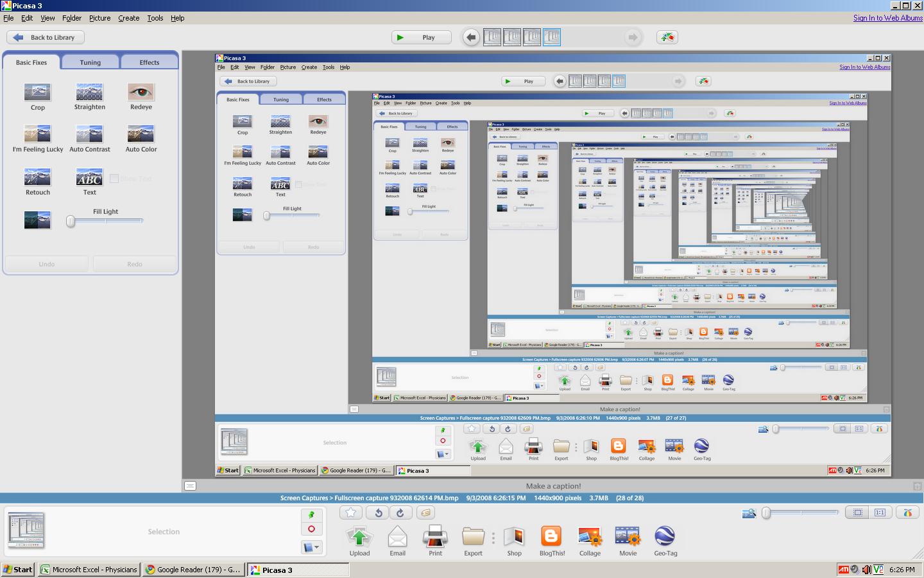Go Back to Library
Viewport: 924px width, 578px height.
point(45,37)
